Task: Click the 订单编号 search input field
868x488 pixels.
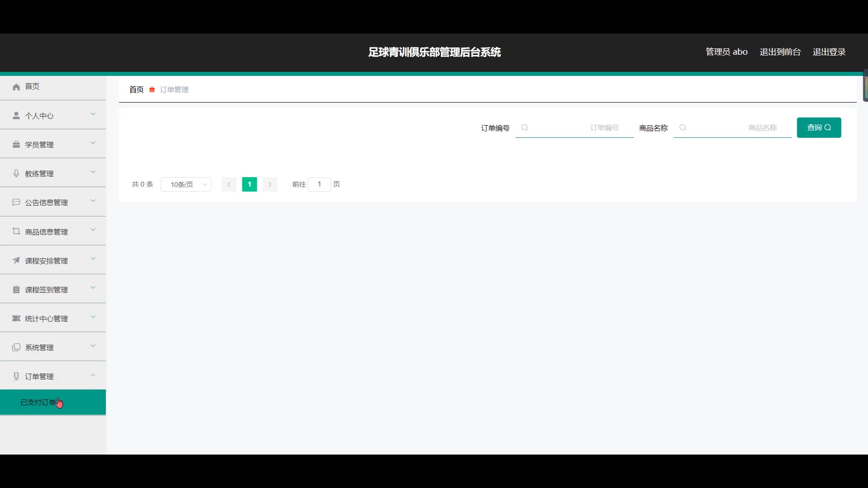Action: point(575,128)
